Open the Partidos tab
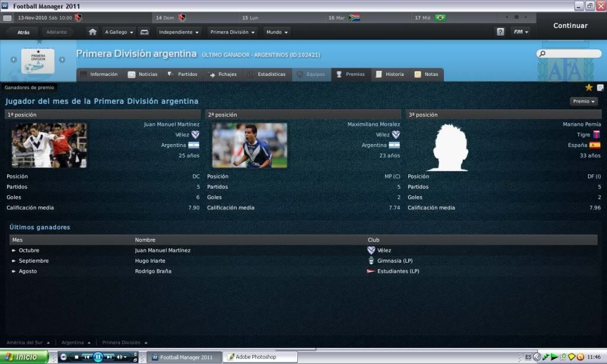This screenshot has height=364, width=607. pos(183,74)
